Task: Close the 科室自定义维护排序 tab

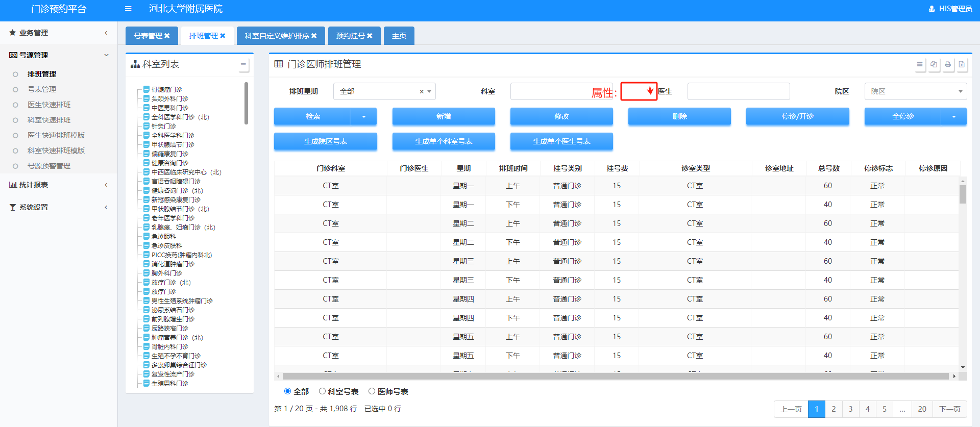Action: [314, 36]
